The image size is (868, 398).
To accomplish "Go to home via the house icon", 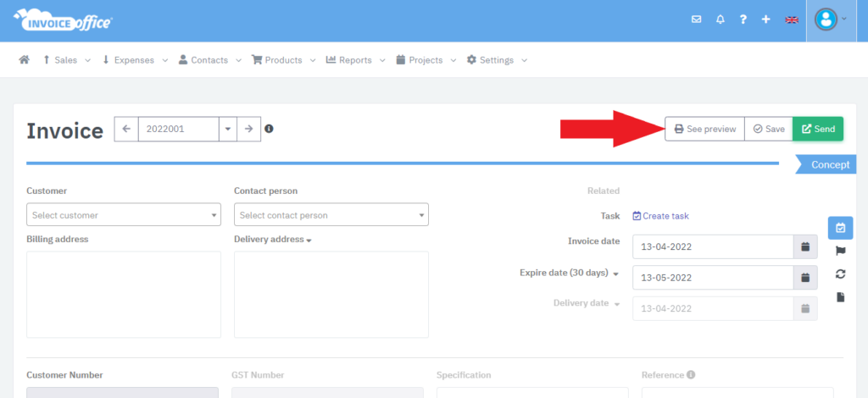I will click(x=24, y=59).
